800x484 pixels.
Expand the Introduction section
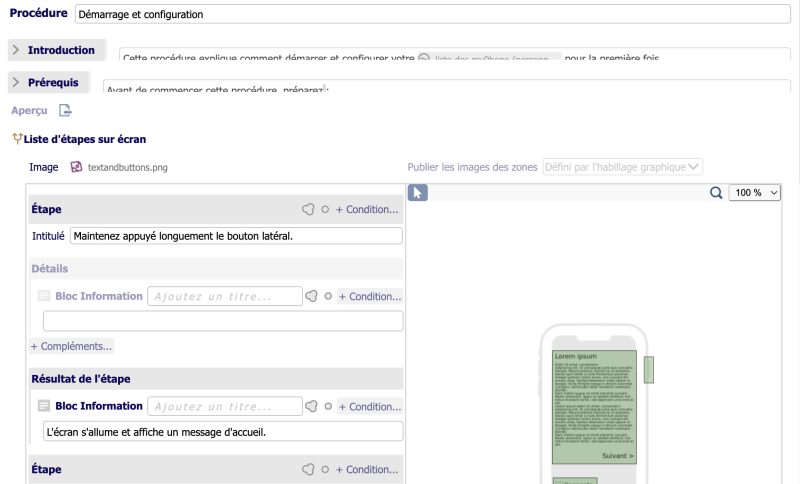coord(16,50)
